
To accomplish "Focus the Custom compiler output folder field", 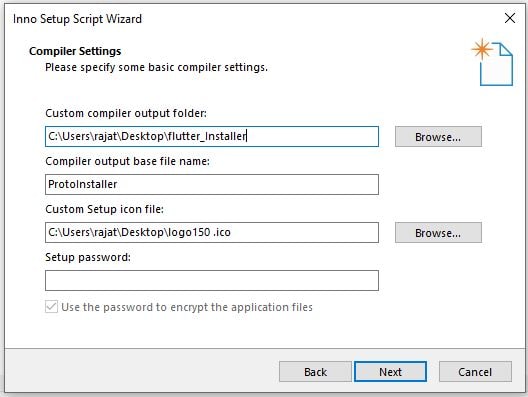I will (x=212, y=136).
